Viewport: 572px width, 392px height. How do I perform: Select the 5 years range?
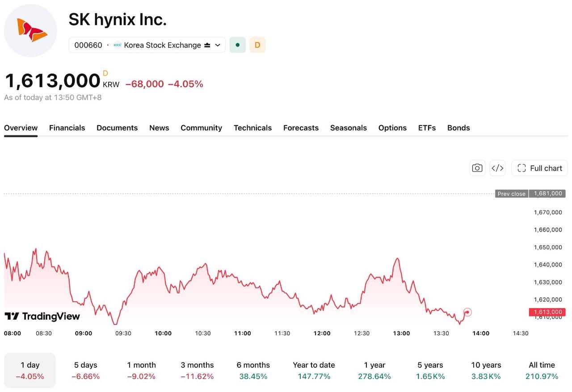point(430,371)
